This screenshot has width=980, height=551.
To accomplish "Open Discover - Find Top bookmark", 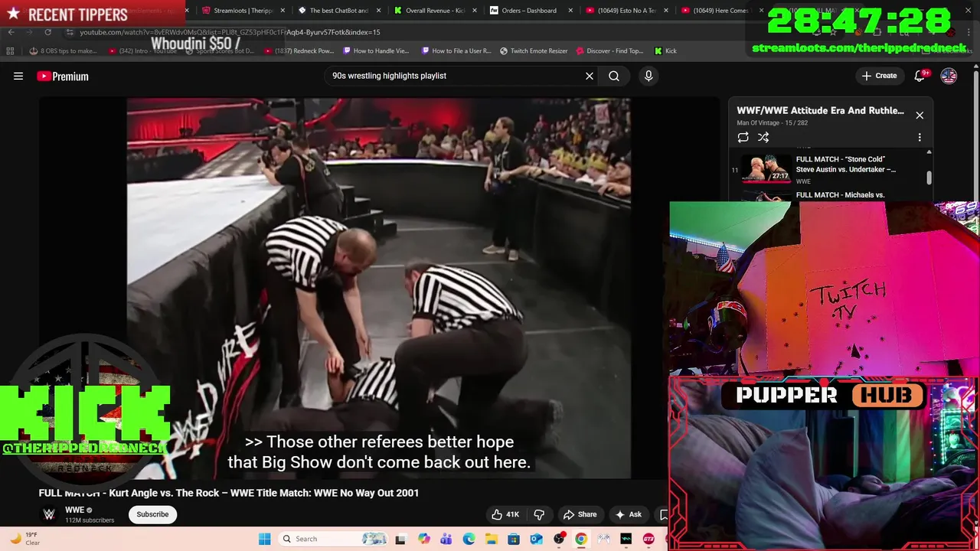I will tap(609, 51).
